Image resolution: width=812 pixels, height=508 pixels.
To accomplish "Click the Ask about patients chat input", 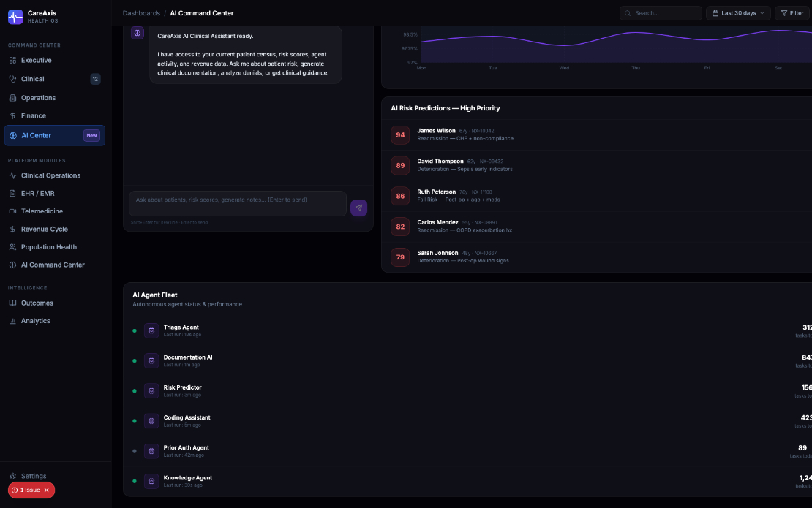I will (237, 203).
